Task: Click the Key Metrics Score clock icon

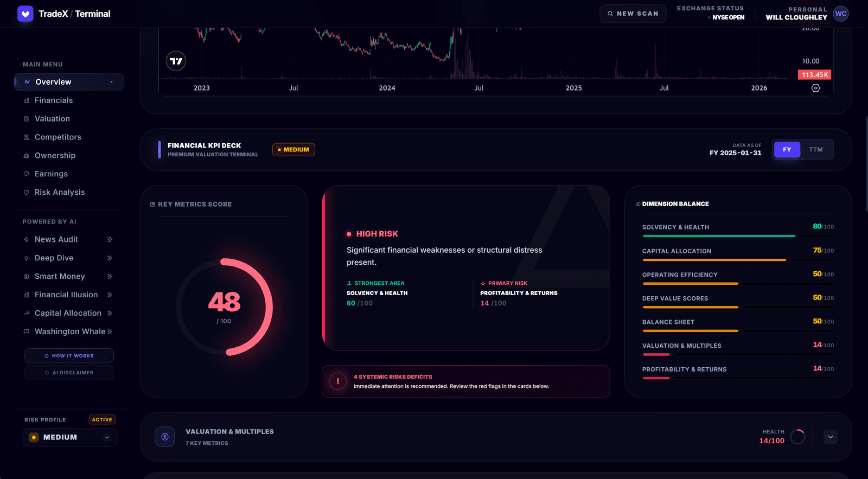Action: (152, 205)
